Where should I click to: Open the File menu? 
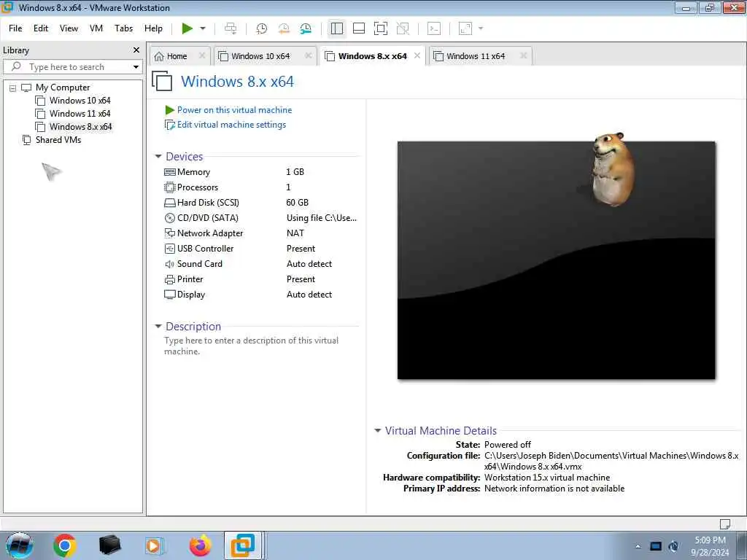(x=15, y=28)
